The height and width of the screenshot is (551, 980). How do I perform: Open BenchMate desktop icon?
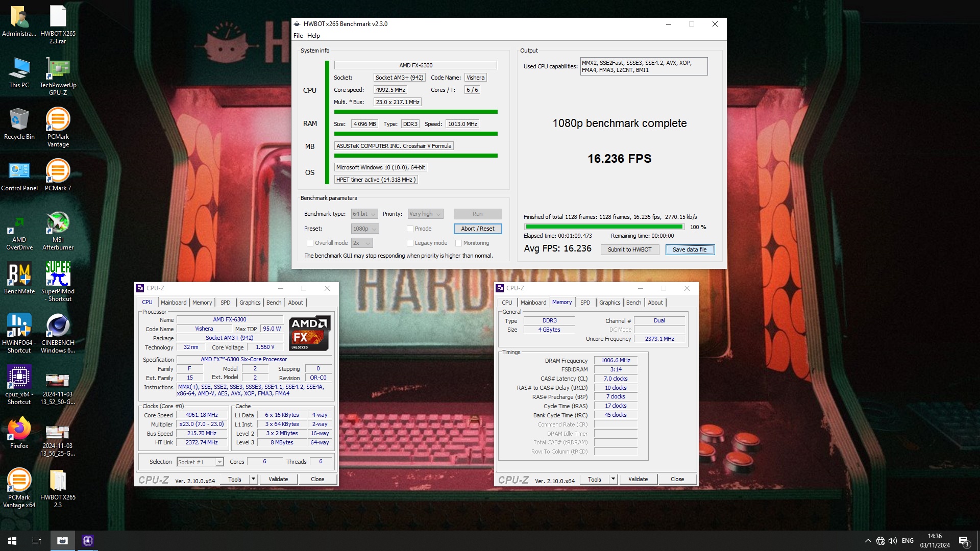click(x=19, y=279)
